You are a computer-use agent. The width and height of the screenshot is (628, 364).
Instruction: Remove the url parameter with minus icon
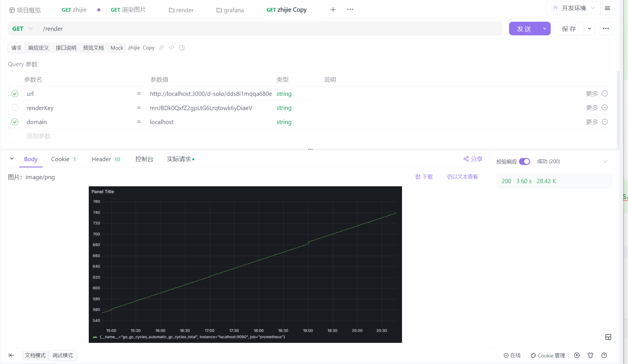[x=605, y=94]
